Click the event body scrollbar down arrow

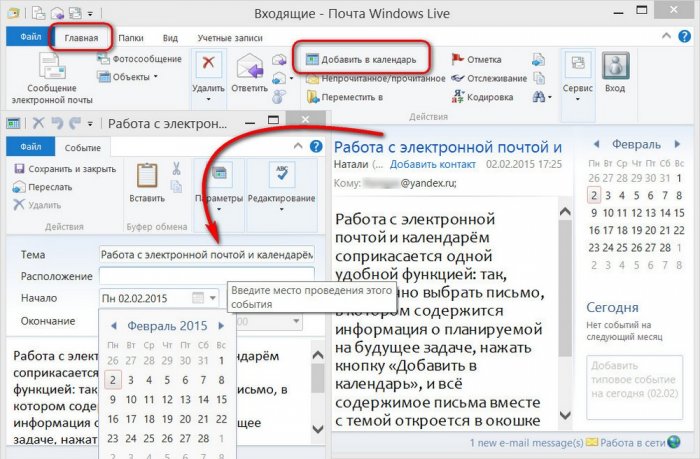click(317, 429)
